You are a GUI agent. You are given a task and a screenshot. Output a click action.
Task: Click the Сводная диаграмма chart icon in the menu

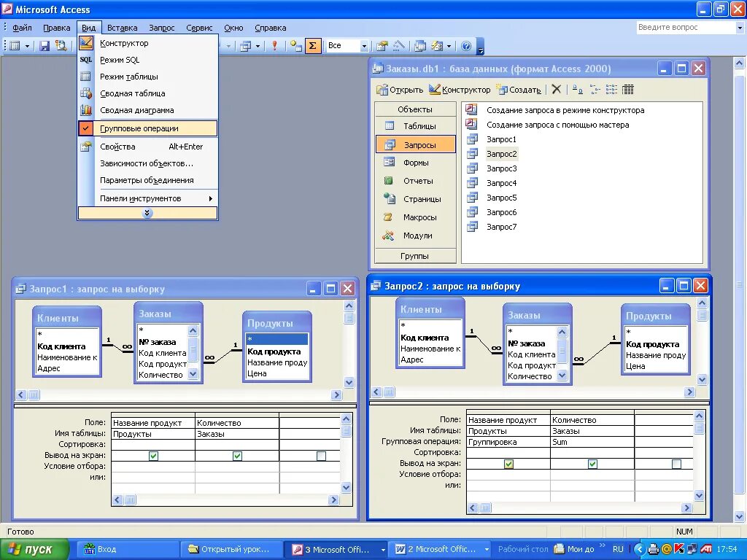86,110
